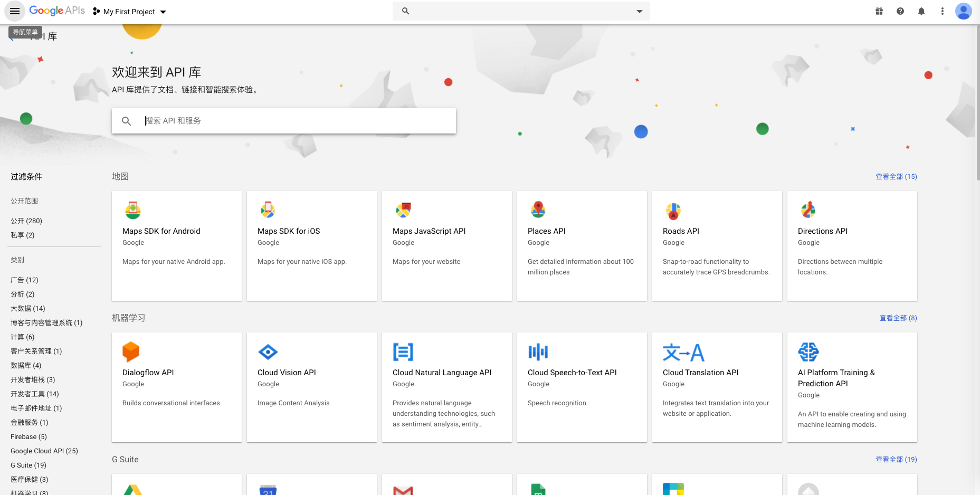Viewport: 980px width, 495px height.
Task: Click the Google APIs logo
Action: [57, 11]
